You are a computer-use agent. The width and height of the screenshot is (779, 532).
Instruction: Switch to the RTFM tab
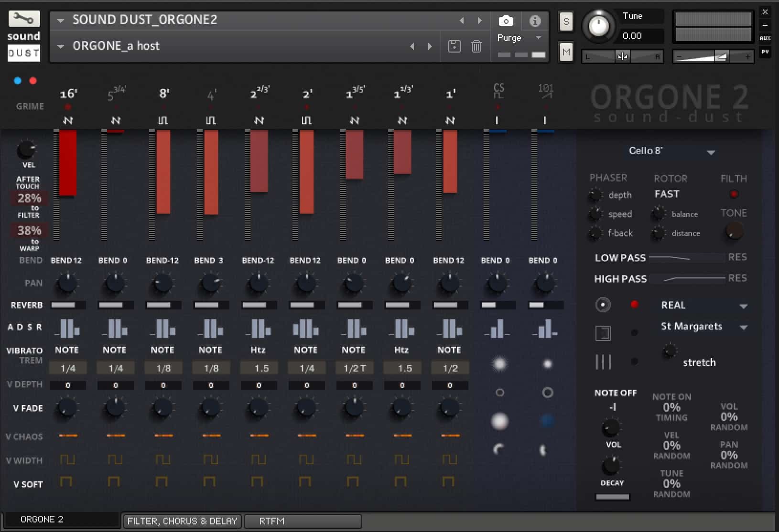[303, 521]
